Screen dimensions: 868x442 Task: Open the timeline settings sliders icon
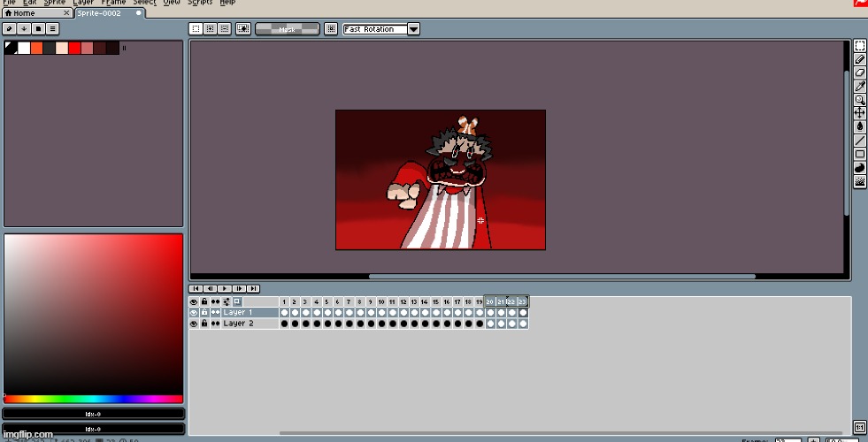pos(227,302)
